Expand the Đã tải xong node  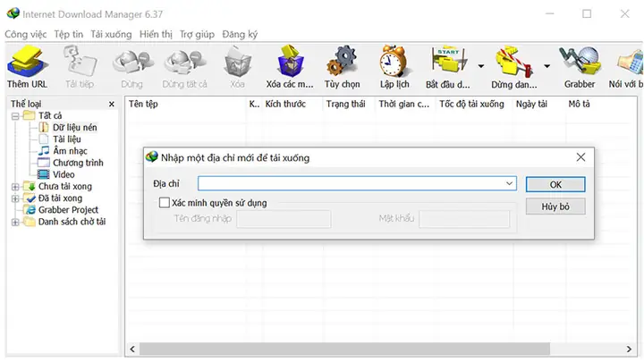[x=15, y=198]
